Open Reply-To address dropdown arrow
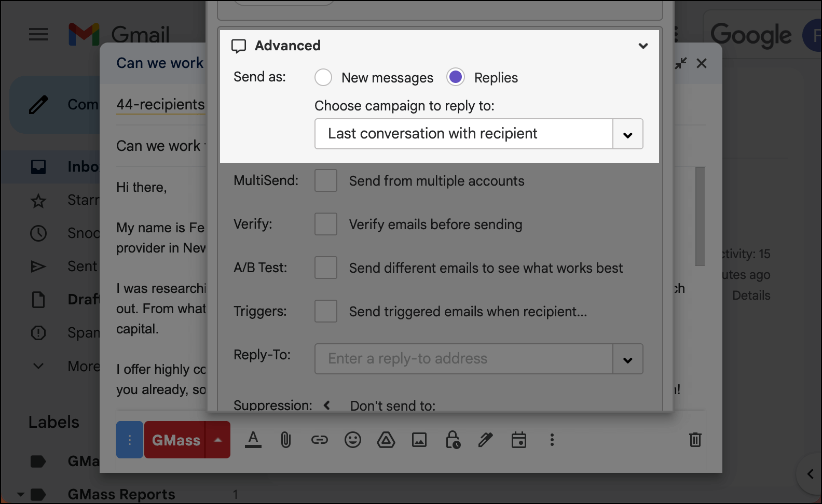 628,359
